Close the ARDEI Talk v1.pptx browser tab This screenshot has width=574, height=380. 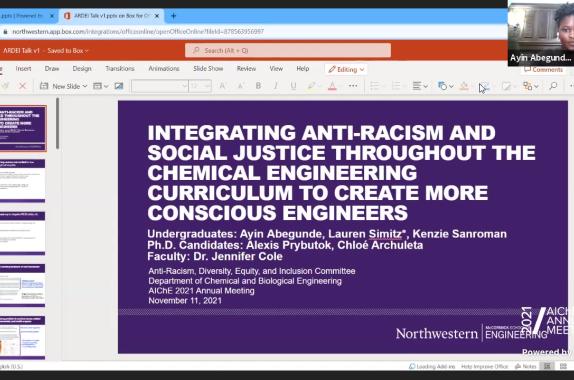coord(157,16)
